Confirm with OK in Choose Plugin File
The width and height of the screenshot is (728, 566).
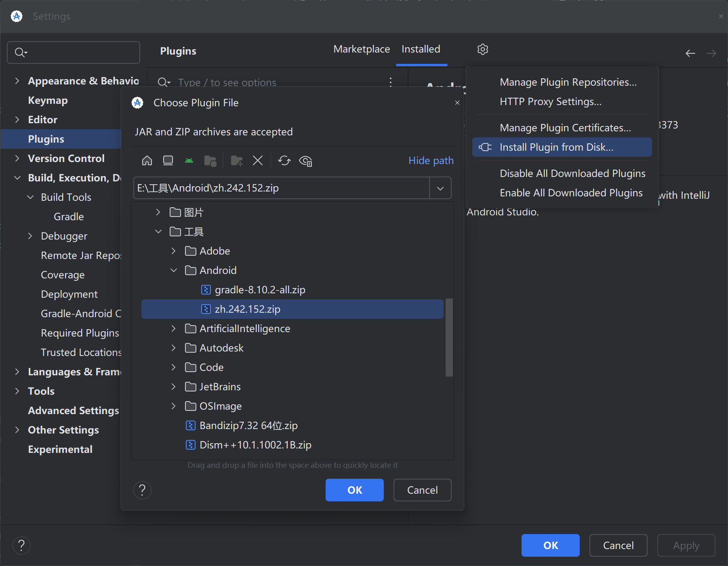[355, 490]
